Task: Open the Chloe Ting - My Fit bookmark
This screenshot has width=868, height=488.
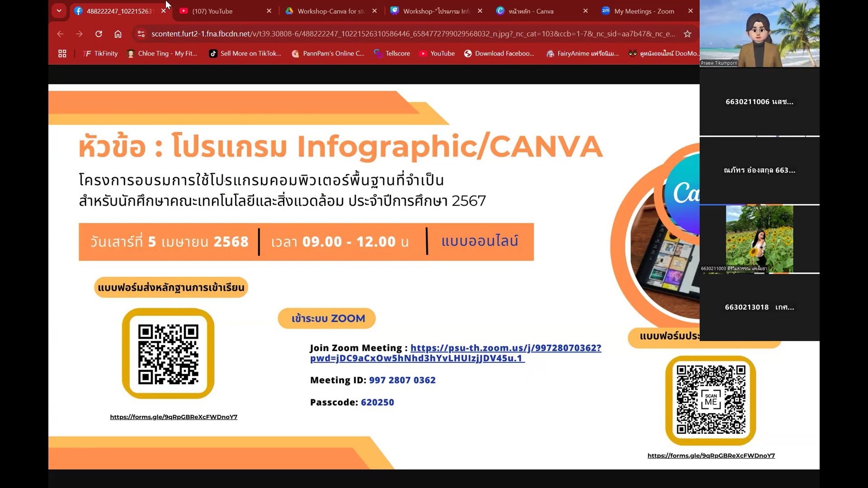Action: point(162,53)
